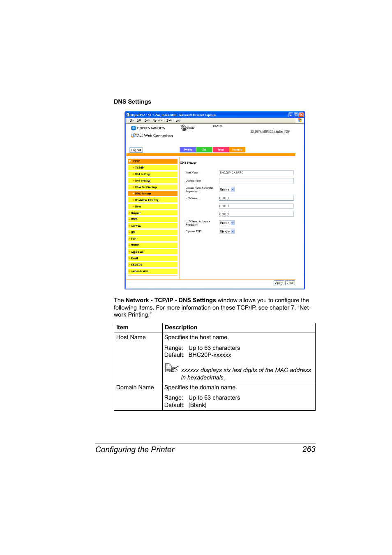Viewport: 392px width, 555px height.
Task: Open the File menu
Action: (x=131, y=120)
